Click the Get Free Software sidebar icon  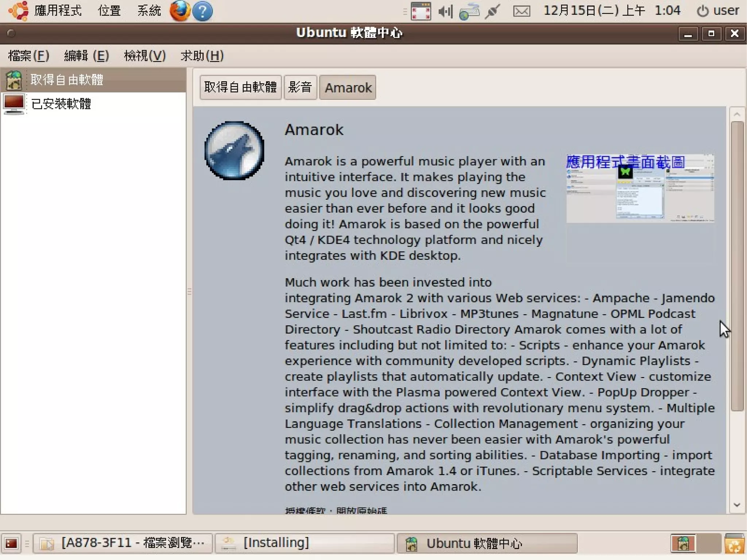(x=14, y=80)
